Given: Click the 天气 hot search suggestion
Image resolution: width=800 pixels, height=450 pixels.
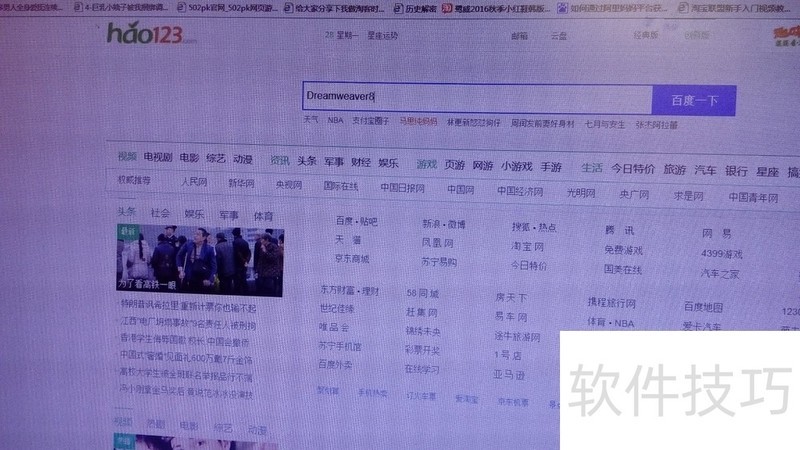Looking at the screenshot, I should click(311, 119).
